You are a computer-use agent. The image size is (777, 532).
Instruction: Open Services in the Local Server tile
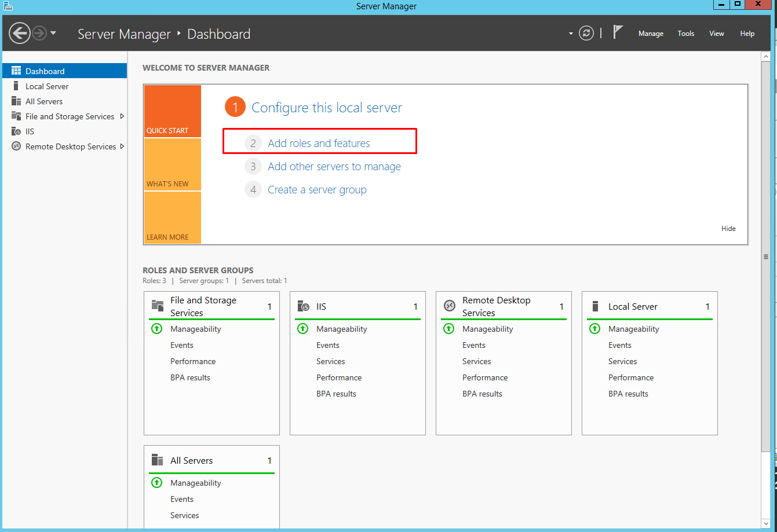click(x=623, y=361)
